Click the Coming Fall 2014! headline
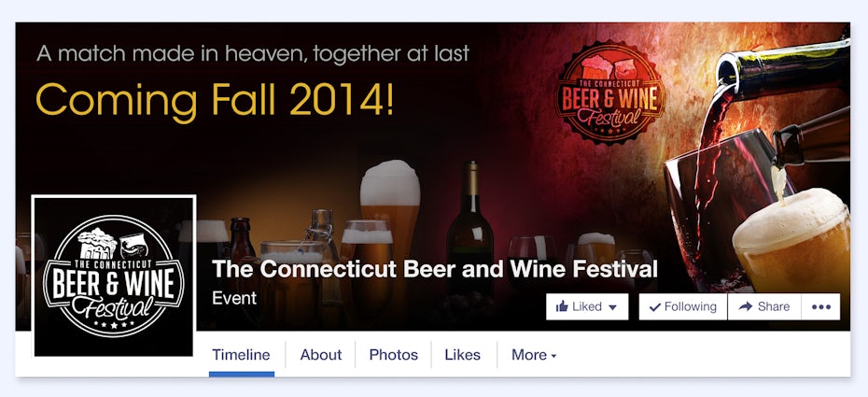 pos(215,99)
